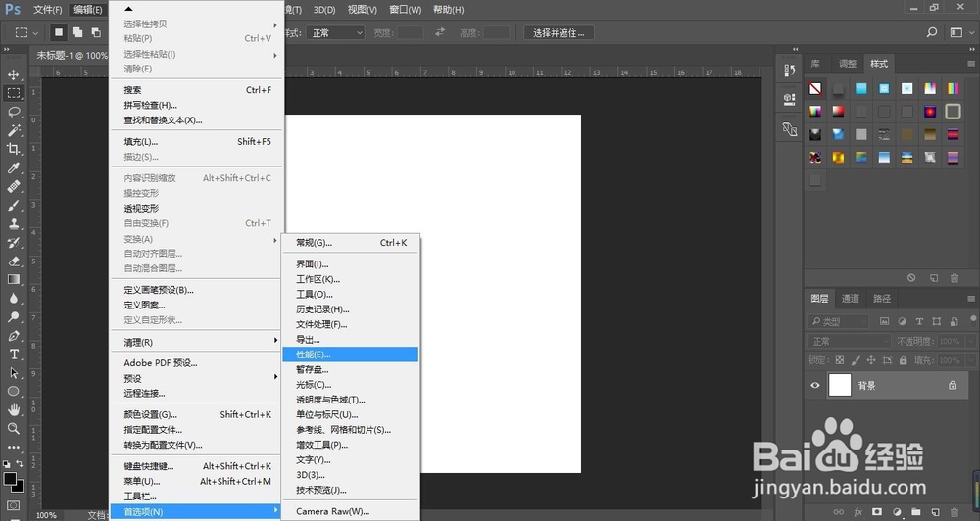The image size is (980, 521).
Task: Choose 性能(E)... in the preferences submenu
Action: (x=351, y=355)
